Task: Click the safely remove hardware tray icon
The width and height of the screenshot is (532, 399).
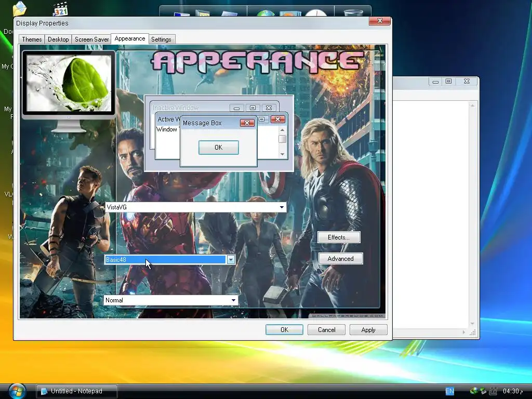Action: pos(483,391)
